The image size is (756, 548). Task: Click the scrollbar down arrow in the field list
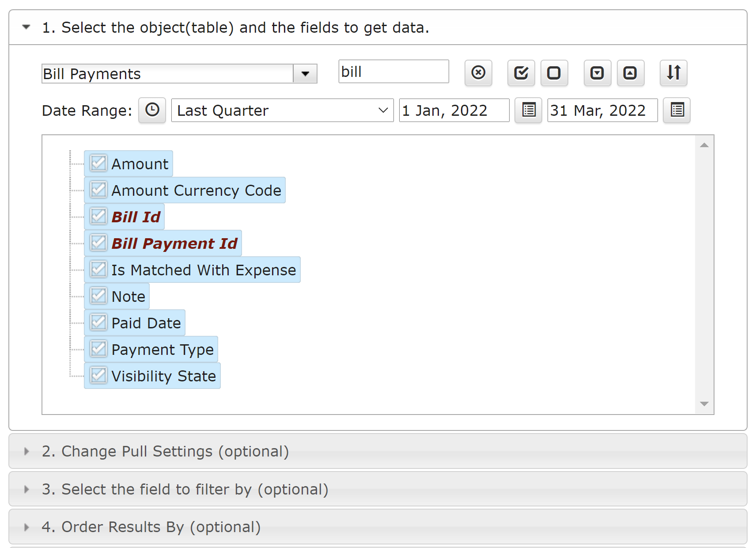click(704, 404)
